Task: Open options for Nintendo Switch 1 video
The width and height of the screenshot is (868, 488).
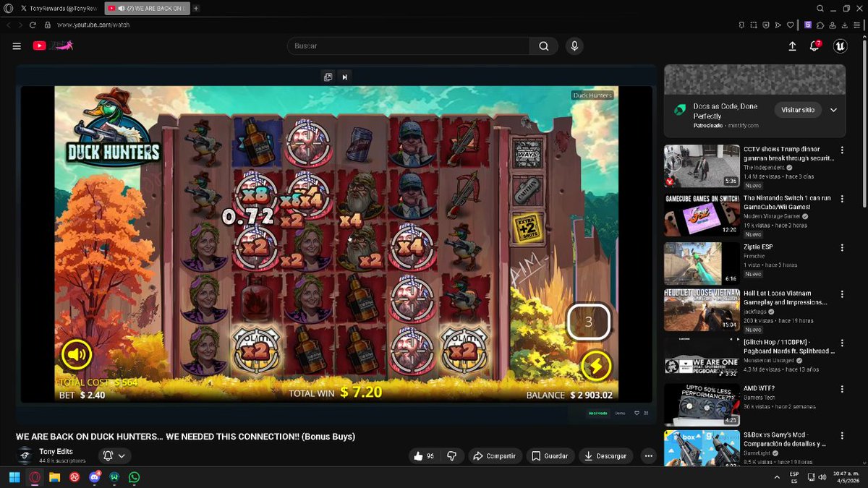Action: [842, 199]
